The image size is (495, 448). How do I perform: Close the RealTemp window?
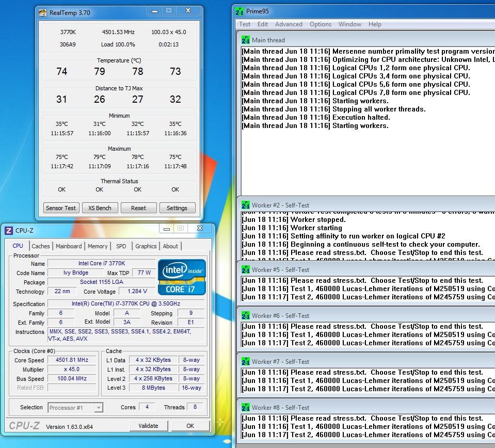point(188,11)
